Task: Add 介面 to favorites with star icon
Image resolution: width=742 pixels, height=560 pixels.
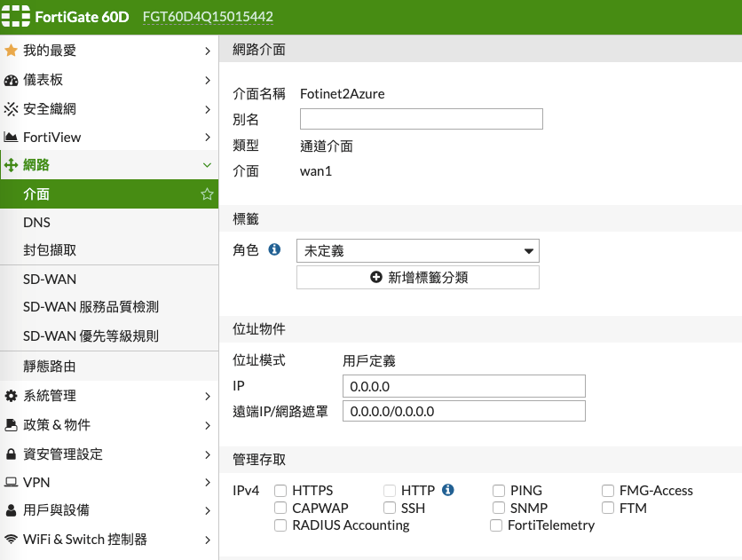Action: [x=207, y=194]
